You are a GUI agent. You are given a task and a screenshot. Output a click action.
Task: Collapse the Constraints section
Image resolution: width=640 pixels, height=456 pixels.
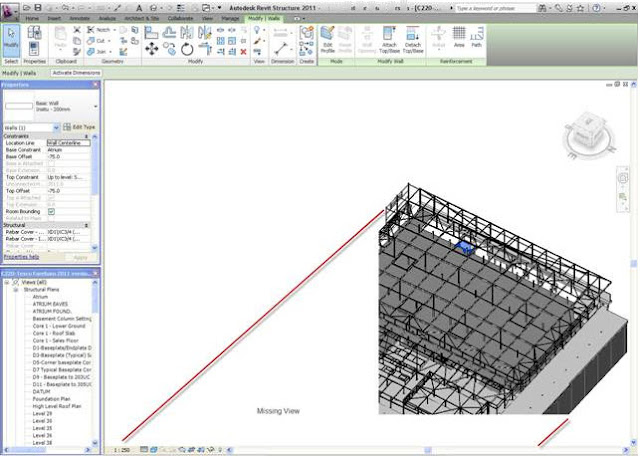pyautogui.click(x=86, y=136)
